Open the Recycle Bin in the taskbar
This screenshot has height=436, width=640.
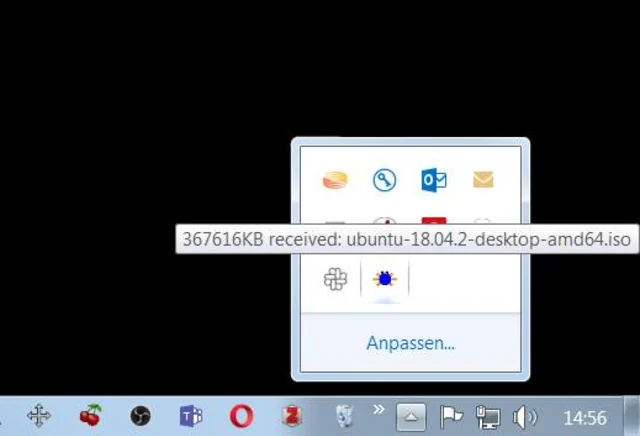click(344, 416)
